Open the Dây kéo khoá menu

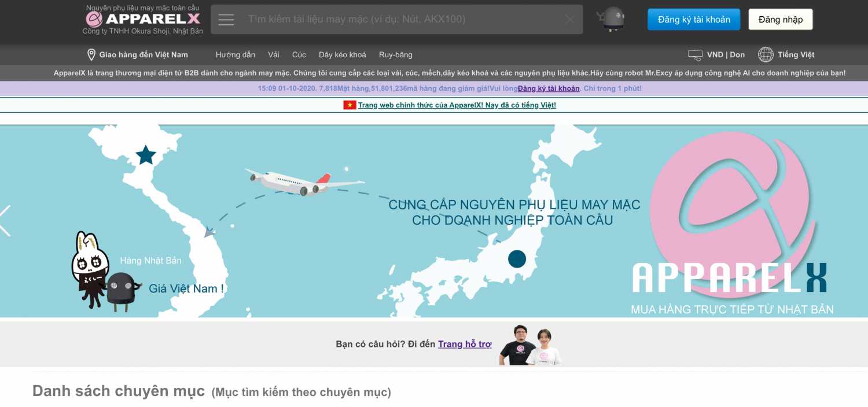coord(343,55)
